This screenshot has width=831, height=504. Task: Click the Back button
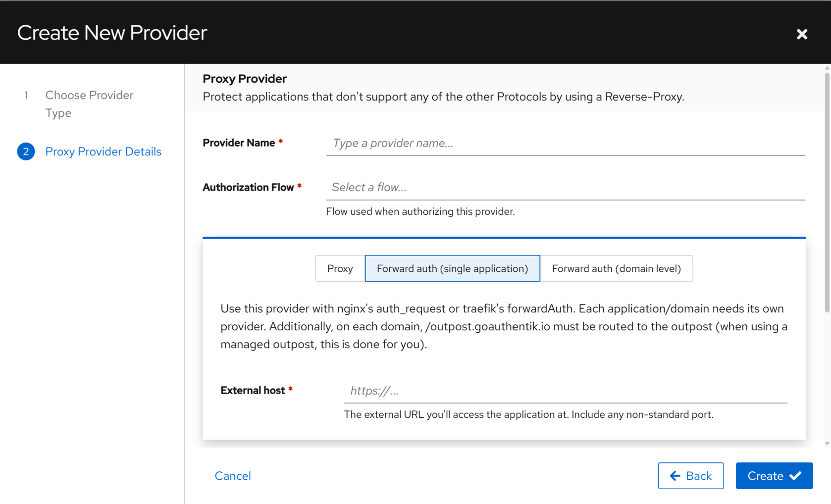(690, 476)
